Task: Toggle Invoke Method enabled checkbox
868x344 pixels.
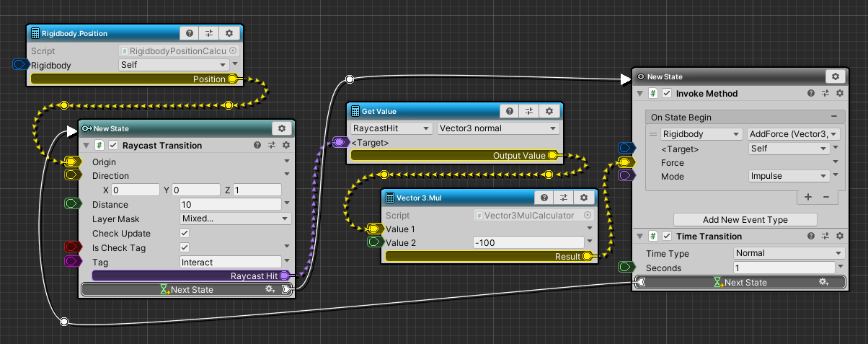Action: (x=668, y=93)
